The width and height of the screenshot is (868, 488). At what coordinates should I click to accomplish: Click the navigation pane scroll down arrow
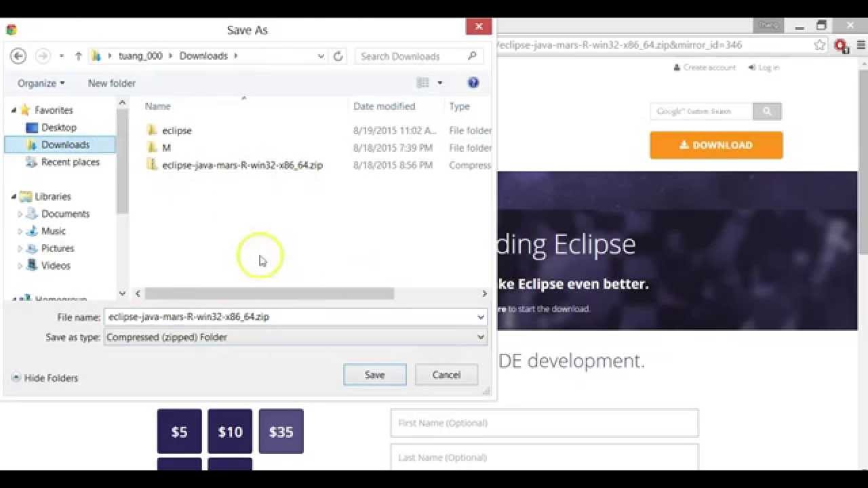click(x=122, y=293)
